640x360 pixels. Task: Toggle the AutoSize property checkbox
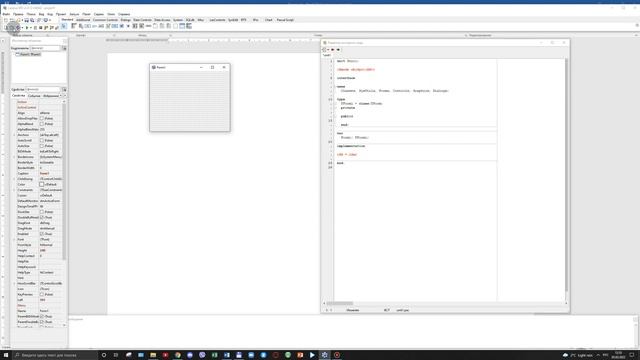[x=42, y=146]
